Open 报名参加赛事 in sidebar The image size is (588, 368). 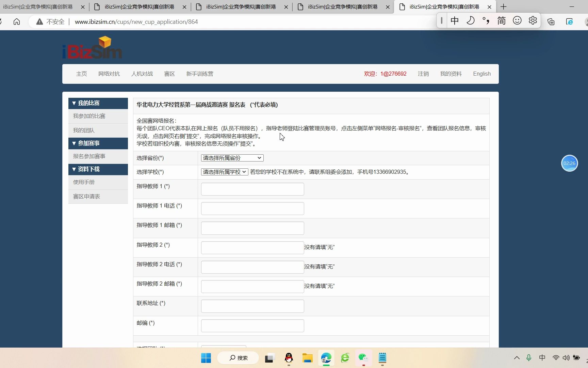(98, 156)
